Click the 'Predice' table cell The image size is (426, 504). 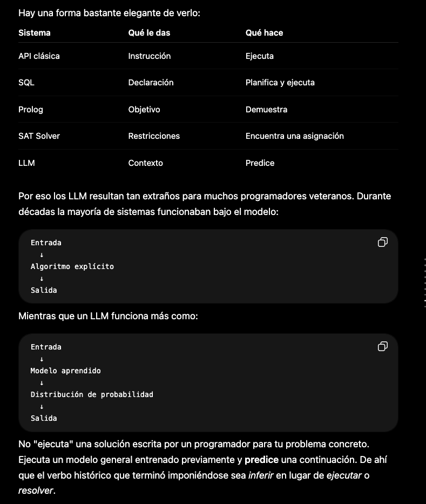[260, 163]
